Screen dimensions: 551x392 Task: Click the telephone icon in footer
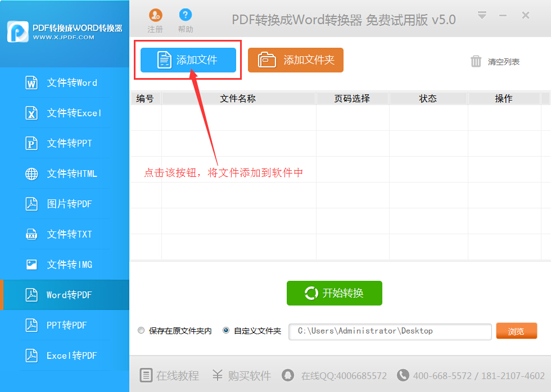[403, 375]
